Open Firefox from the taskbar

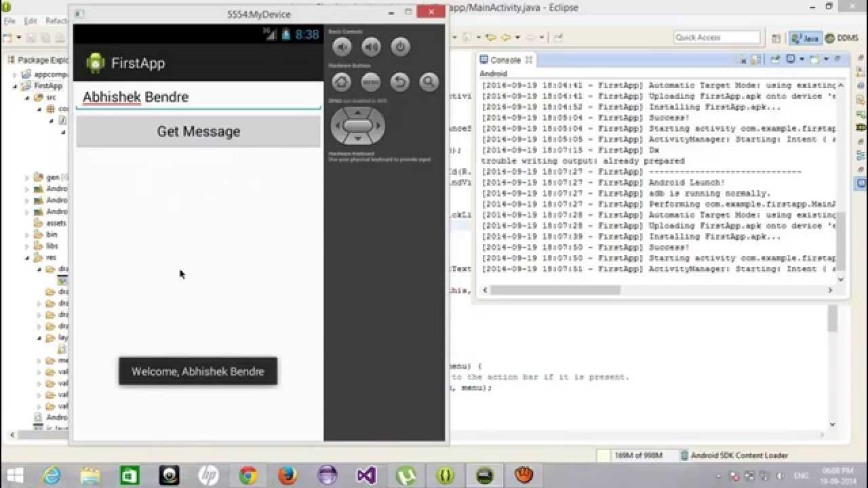[288, 475]
